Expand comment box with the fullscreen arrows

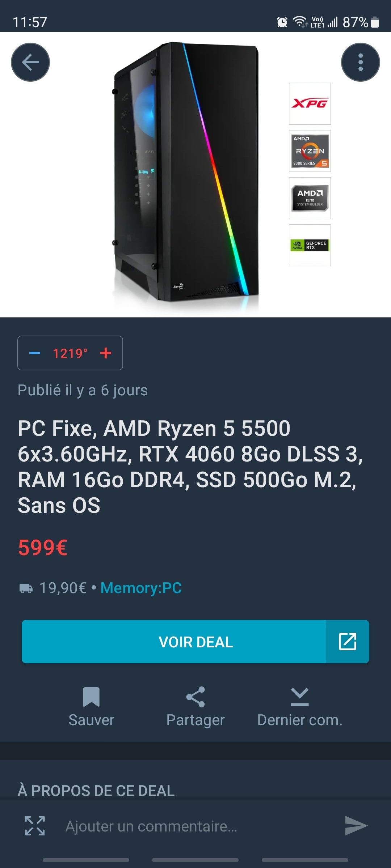[35, 826]
